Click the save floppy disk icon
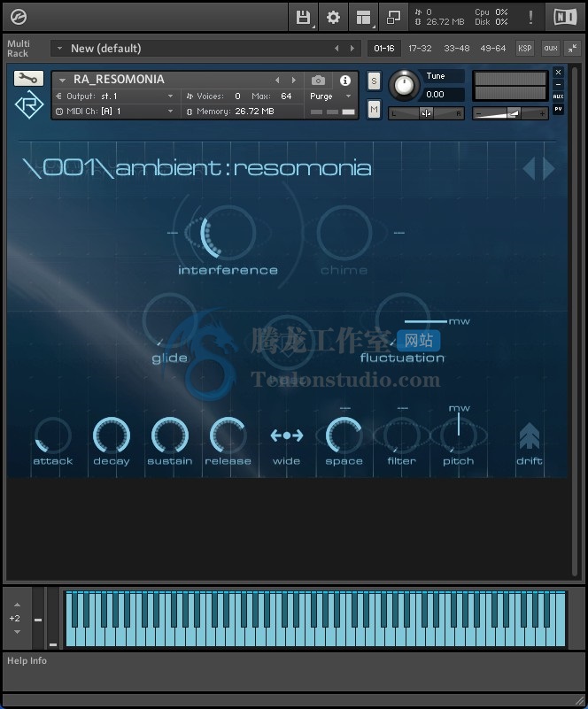Viewport: 588px width, 709px height. tap(302, 17)
